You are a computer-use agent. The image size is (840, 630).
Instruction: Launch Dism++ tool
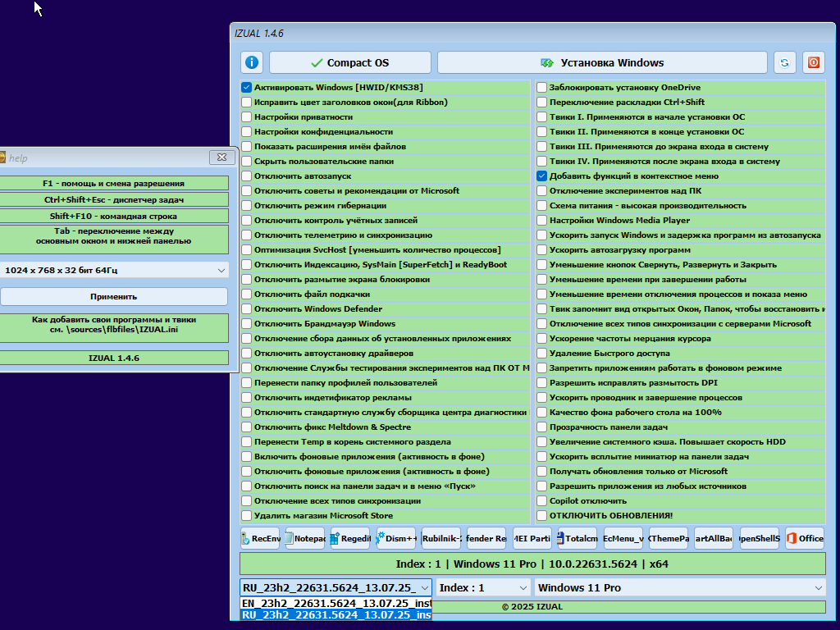pos(396,538)
